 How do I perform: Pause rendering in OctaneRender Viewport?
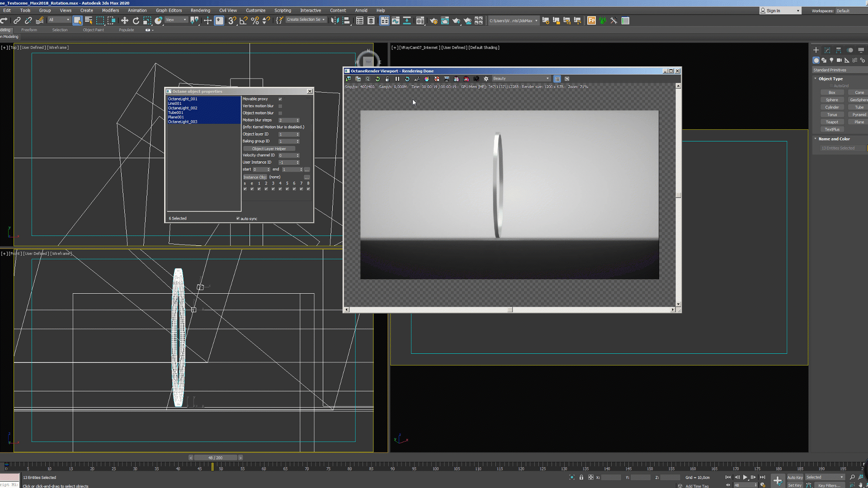coord(397,79)
